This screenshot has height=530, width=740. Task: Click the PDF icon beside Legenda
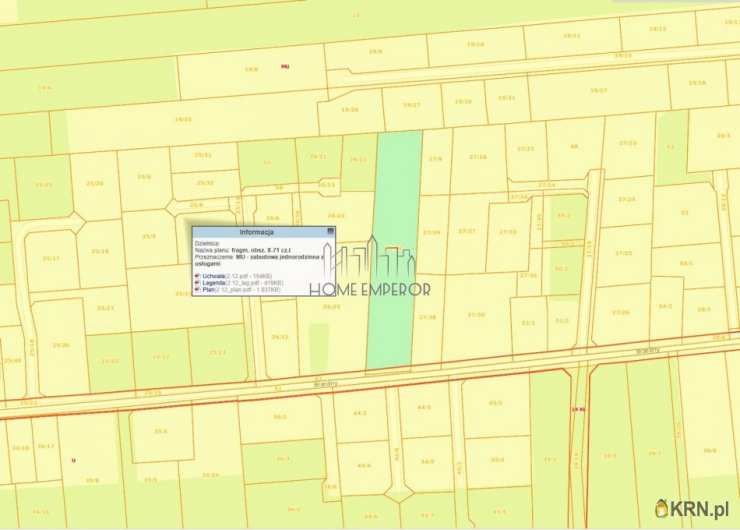coord(197,283)
